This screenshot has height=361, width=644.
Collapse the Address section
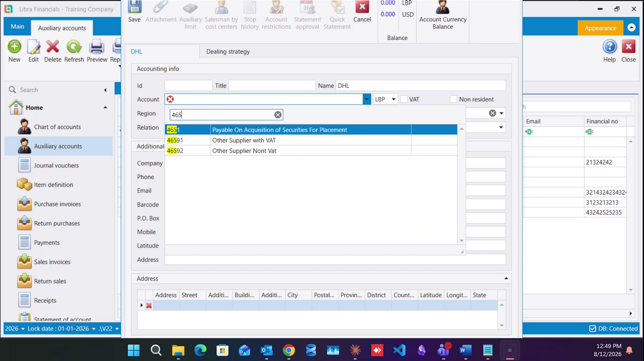[x=506, y=278]
